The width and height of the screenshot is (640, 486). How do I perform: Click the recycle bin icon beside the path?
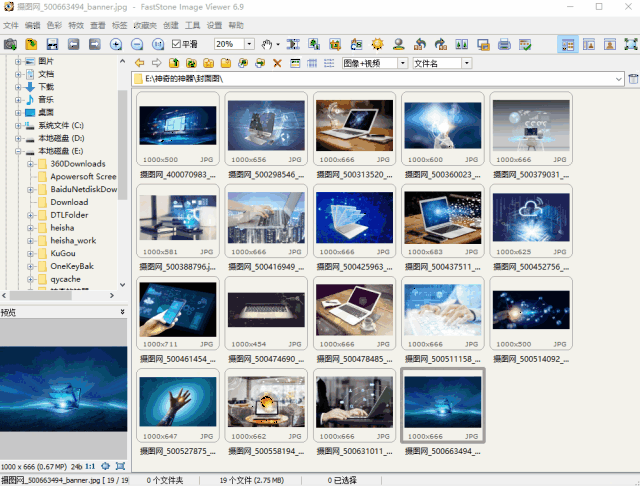633,79
